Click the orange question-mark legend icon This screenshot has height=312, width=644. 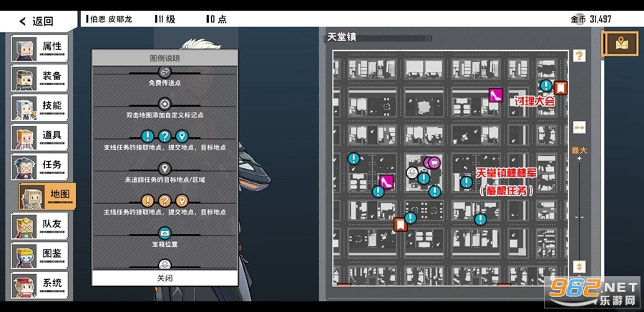(x=165, y=201)
